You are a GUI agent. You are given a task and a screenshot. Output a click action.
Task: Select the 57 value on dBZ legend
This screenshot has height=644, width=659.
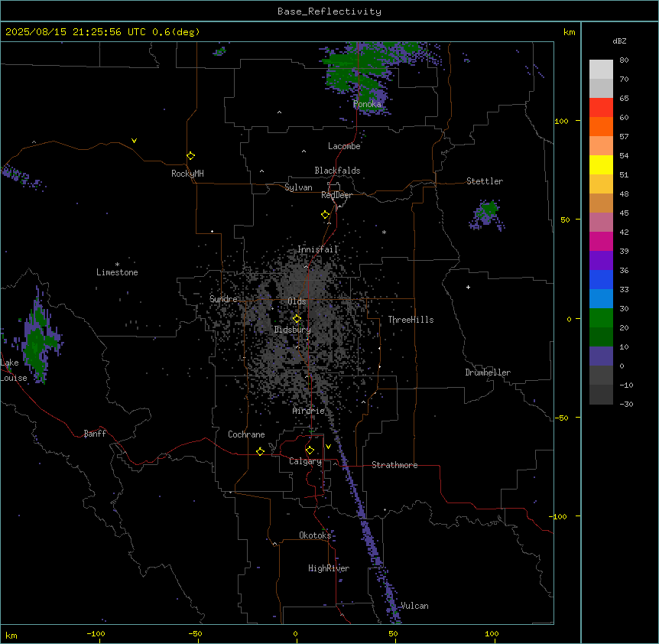pos(624,137)
